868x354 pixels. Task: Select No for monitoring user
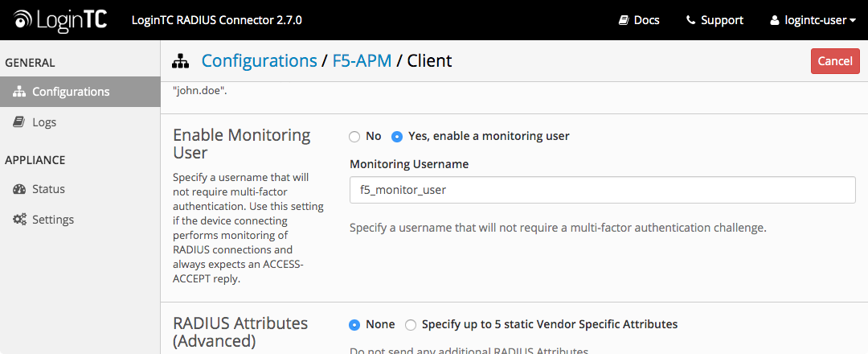(354, 136)
